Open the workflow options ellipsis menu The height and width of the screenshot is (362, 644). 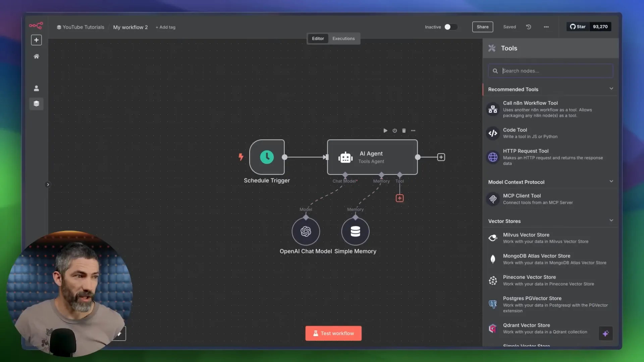click(546, 27)
